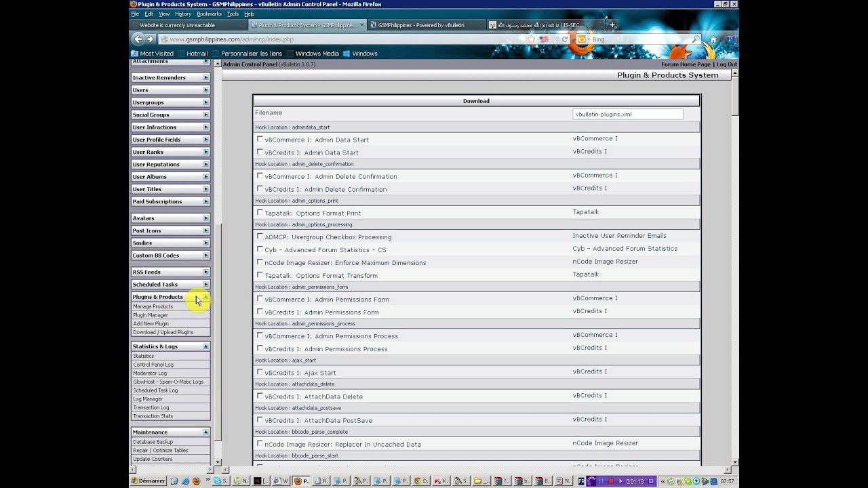Image resolution: width=868 pixels, height=488 pixels.
Task: Click the search magnifier icon in Bing box
Action: tap(695, 39)
